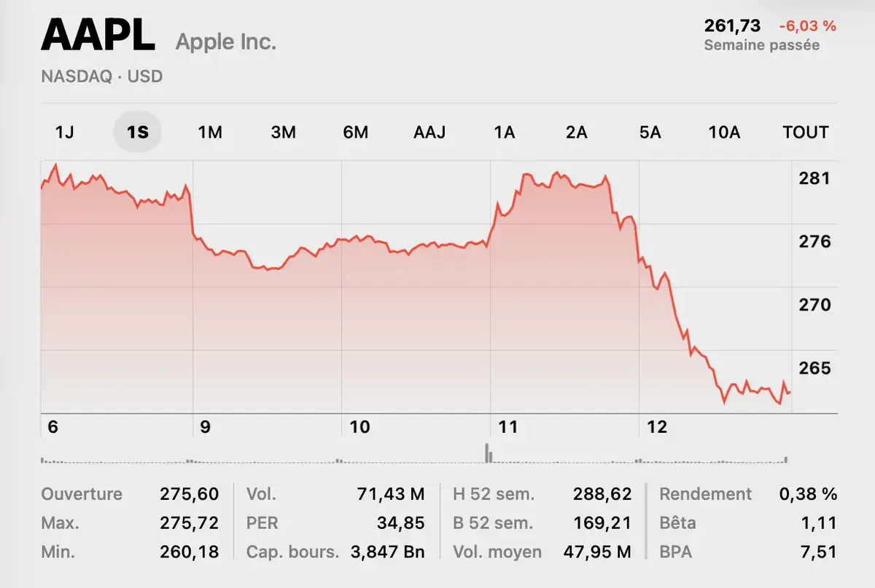Show the TOUT all-time chart
Screen dimensions: 875x588
pos(804,132)
